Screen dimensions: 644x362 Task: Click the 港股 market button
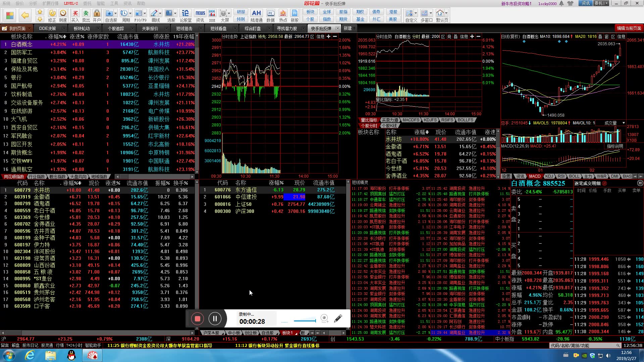[393, 12]
